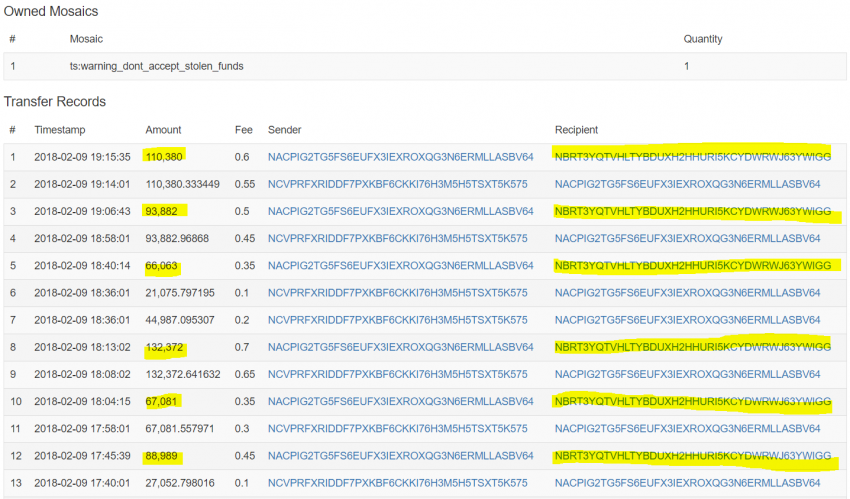Click the Recipient column header
The height and width of the screenshot is (499, 850).
pyautogui.click(x=576, y=130)
